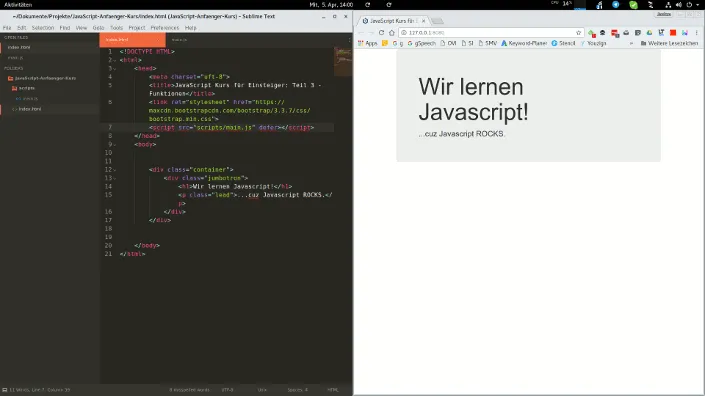Image resolution: width=705 pixels, height=396 pixels.
Task: Go forward in Chrome
Action: 371,33
